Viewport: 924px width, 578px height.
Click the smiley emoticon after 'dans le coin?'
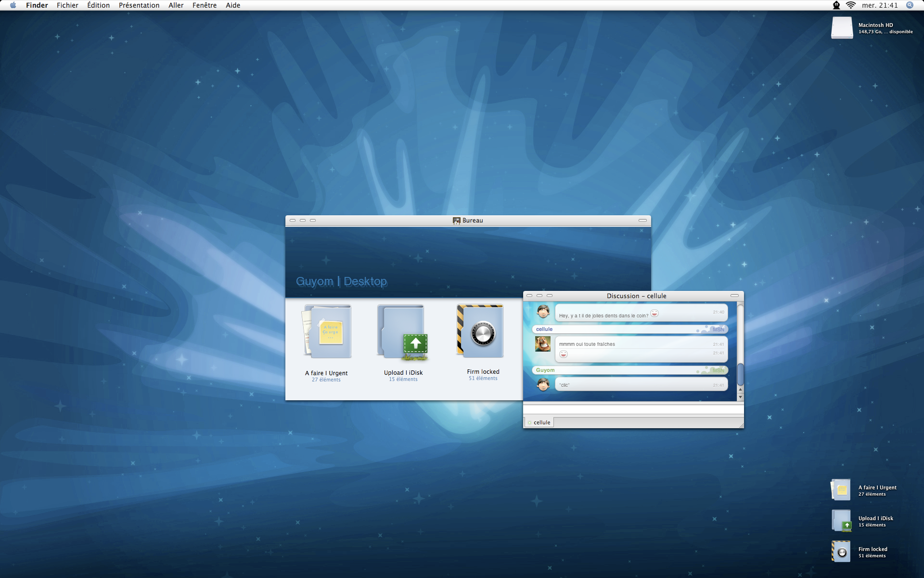(654, 314)
